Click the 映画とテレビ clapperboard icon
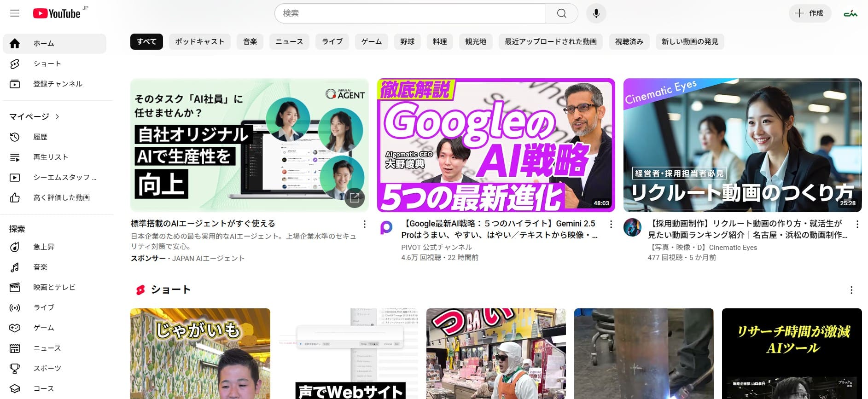The image size is (868, 399). [15, 287]
